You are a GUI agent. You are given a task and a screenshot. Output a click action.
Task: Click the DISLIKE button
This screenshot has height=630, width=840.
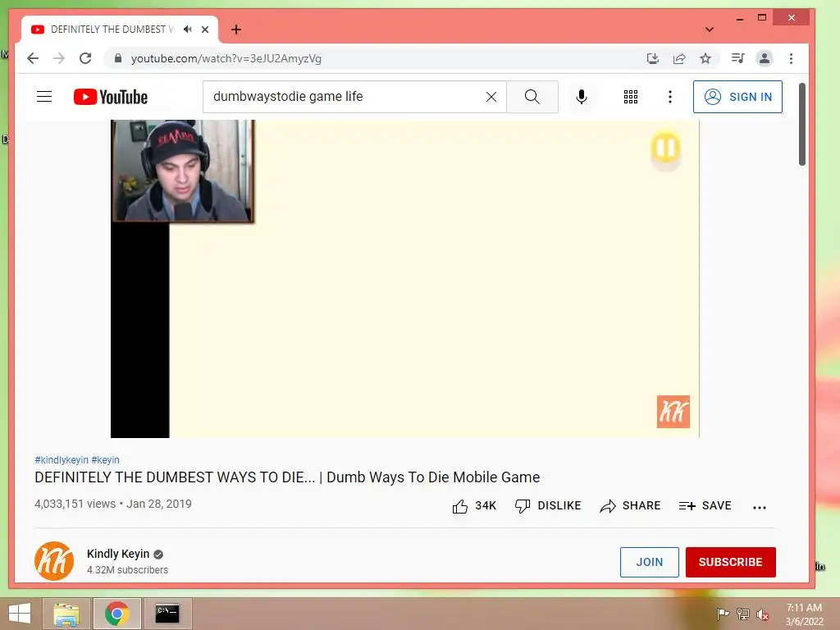point(547,505)
